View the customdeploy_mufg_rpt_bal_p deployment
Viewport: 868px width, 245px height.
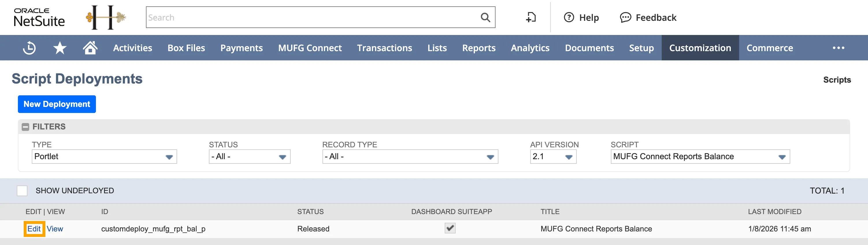(x=55, y=229)
